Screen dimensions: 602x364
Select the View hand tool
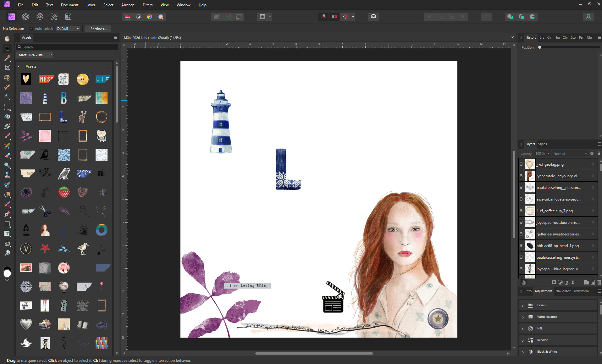pos(7,39)
